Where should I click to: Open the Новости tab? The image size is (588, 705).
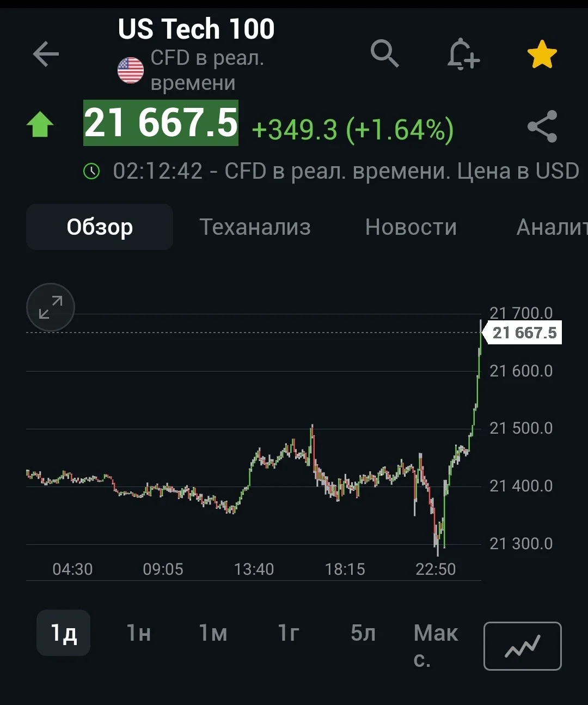(411, 227)
